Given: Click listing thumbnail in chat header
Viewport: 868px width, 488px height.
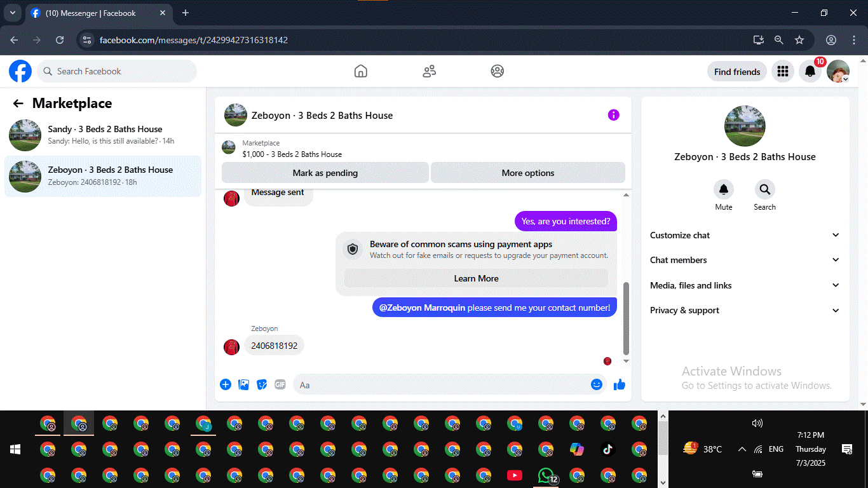Looking at the screenshot, I should pyautogui.click(x=236, y=115).
